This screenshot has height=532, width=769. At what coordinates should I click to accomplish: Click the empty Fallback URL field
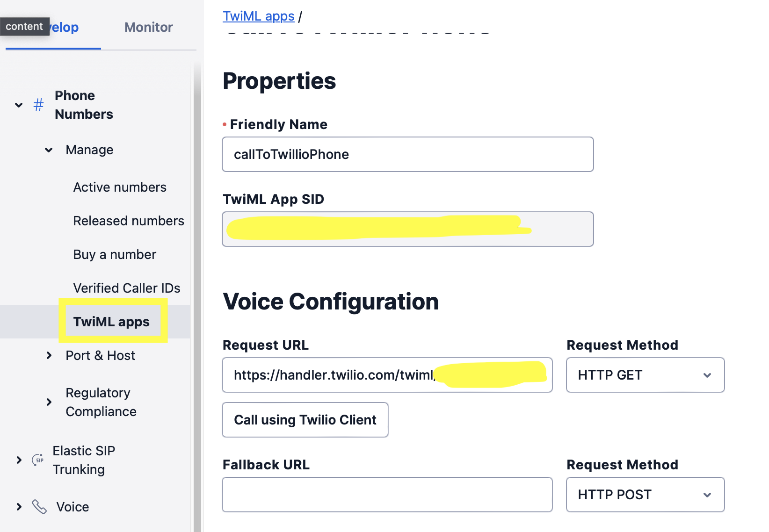click(x=387, y=495)
